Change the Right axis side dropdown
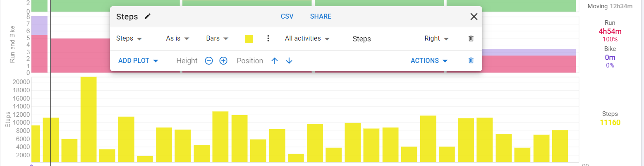The height and width of the screenshot is (166, 644). 437,38
